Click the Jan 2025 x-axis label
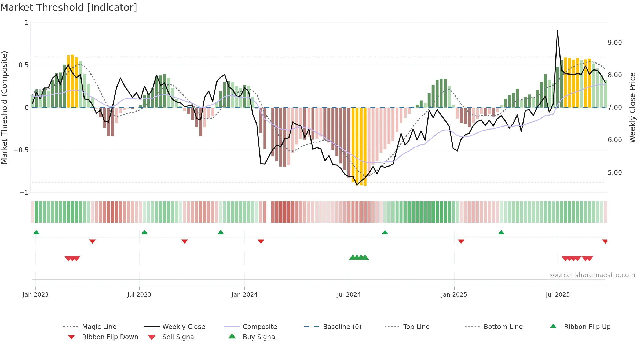Screen dimensions: 644x362 (454, 294)
